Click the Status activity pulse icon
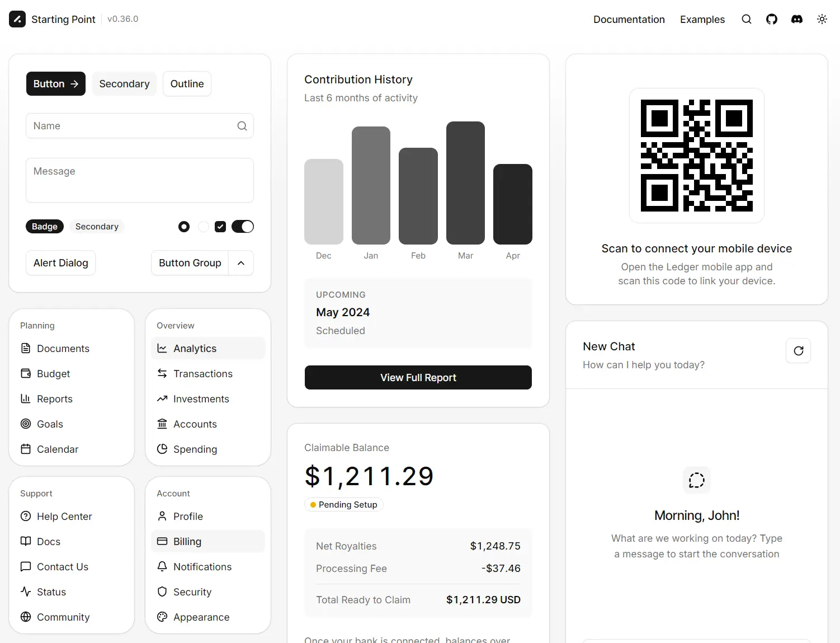The image size is (840, 643). pos(26,592)
